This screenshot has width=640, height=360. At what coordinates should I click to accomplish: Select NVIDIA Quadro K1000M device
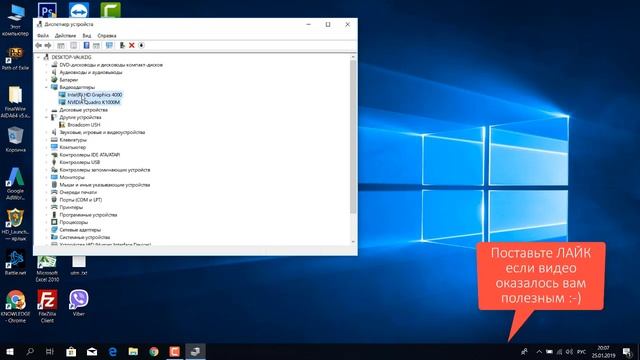(x=89, y=102)
